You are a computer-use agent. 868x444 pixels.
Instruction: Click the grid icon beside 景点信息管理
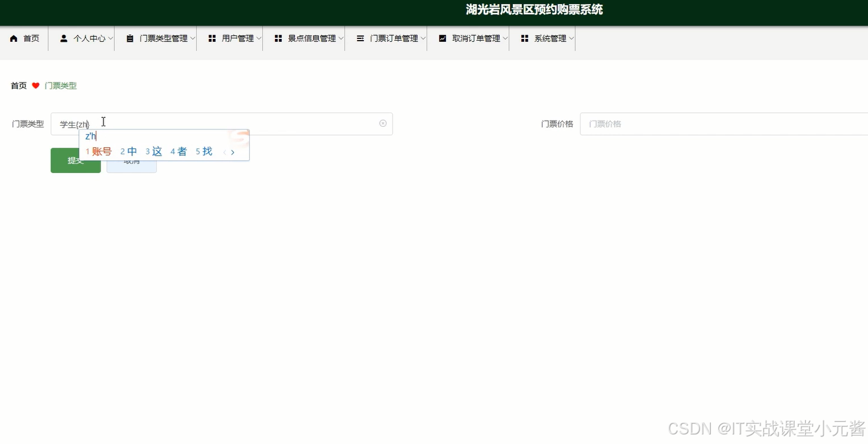(x=278, y=38)
